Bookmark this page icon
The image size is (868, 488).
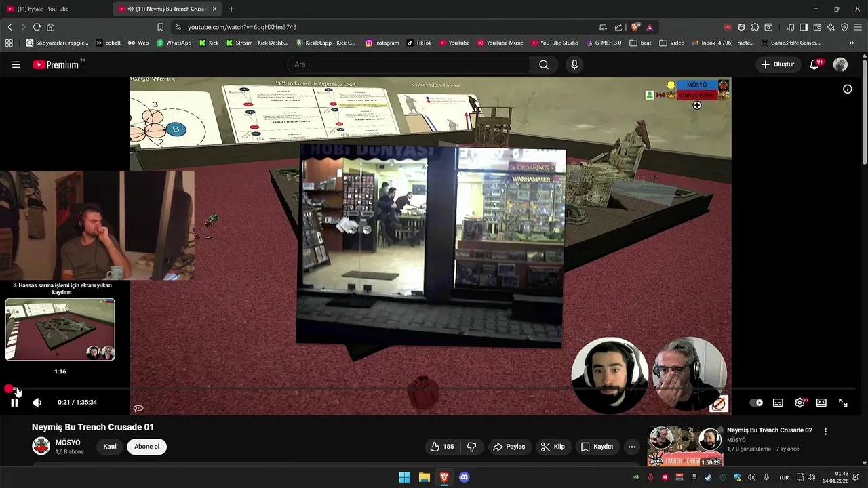(160, 27)
